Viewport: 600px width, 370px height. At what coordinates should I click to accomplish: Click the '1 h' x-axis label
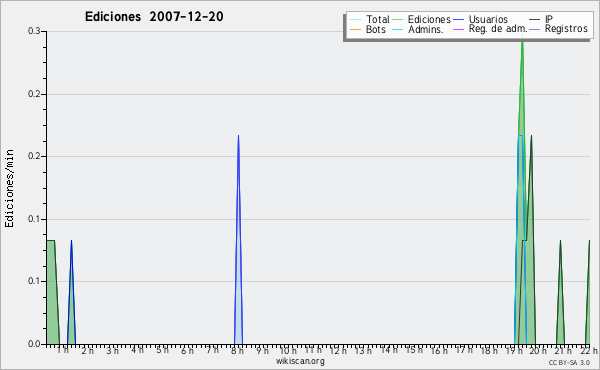pyautogui.click(x=62, y=350)
